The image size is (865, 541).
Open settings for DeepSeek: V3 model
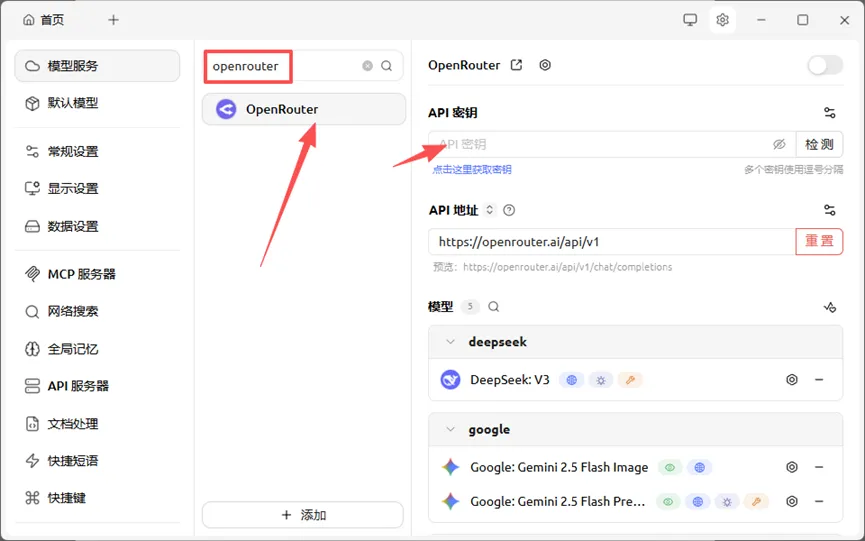pyautogui.click(x=792, y=379)
